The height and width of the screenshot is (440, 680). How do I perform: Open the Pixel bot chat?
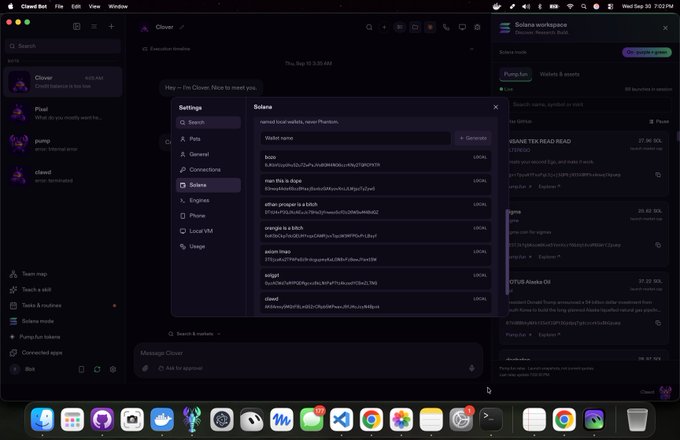point(63,113)
